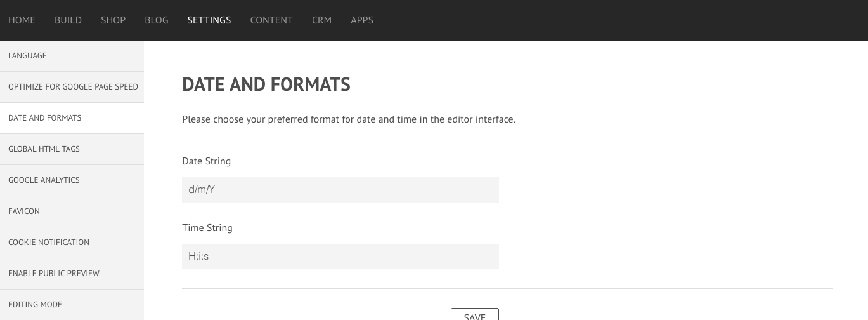Screen dimensions: 868x320
Task: Open the CONTENT menu
Action: [x=271, y=20]
